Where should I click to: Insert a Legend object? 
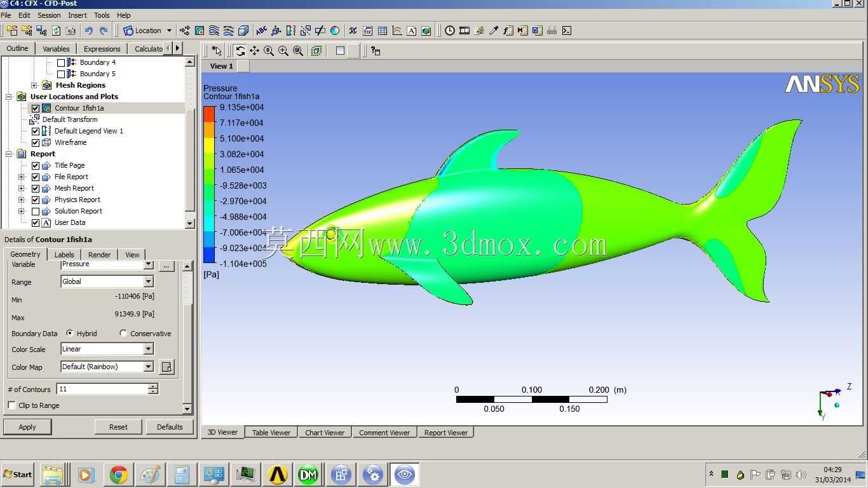tap(291, 30)
